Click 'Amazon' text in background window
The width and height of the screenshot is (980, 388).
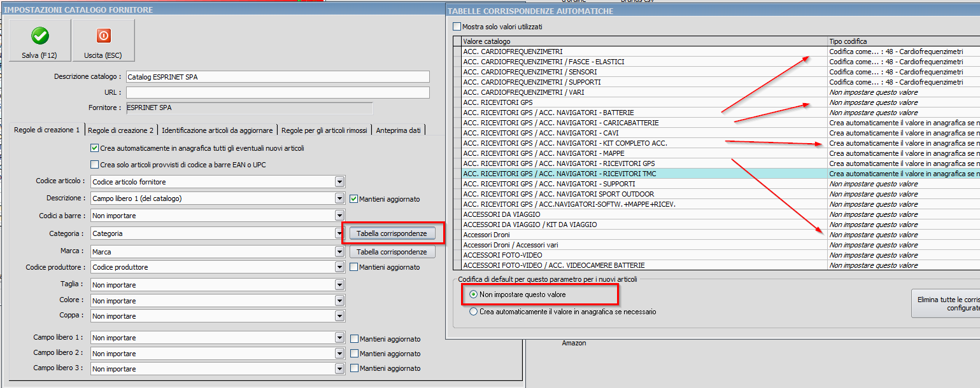(574, 343)
